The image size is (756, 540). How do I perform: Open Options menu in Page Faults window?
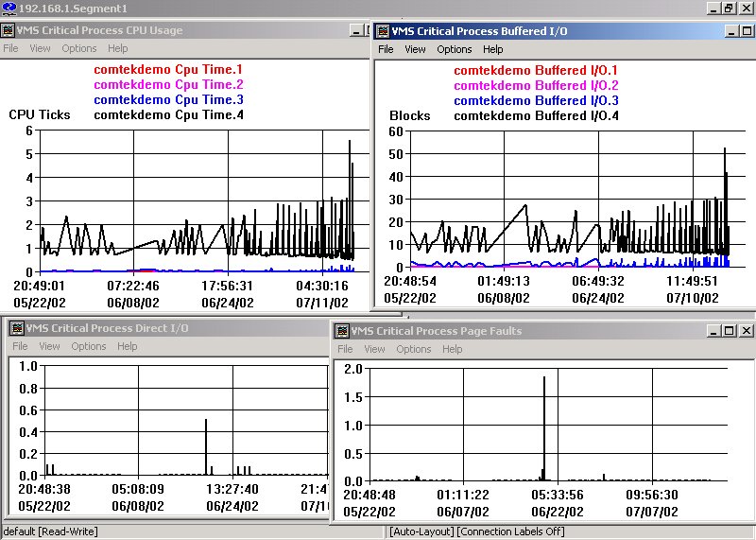[x=413, y=349]
